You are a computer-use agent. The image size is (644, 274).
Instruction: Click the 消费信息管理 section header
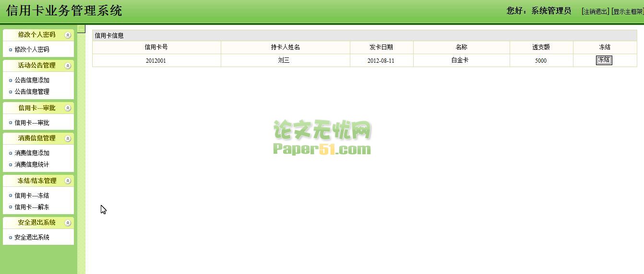click(x=38, y=138)
